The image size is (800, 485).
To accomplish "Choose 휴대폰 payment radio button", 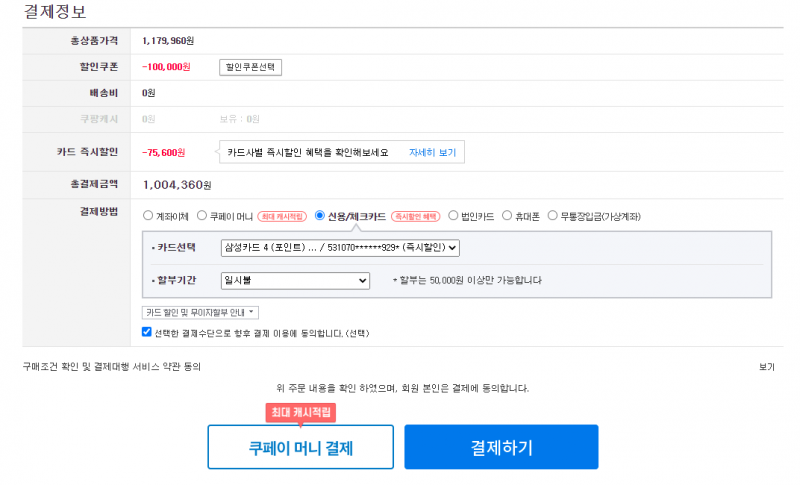I will point(507,215).
